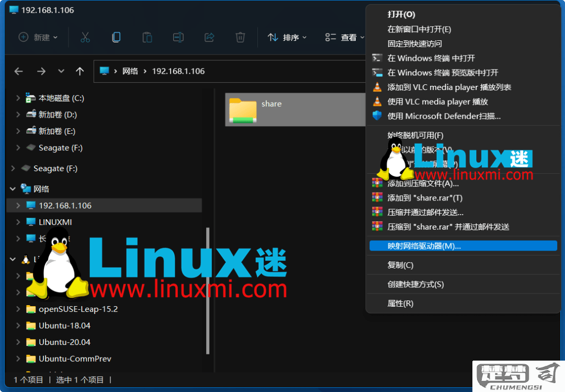The width and height of the screenshot is (565, 392).
Task: Click the Copy icon in toolbar
Action: click(116, 37)
